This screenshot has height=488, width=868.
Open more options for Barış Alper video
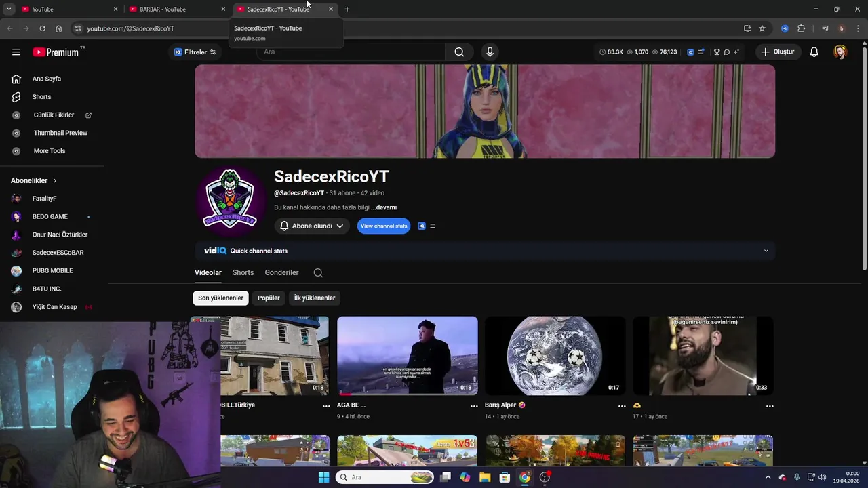click(622, 406)
